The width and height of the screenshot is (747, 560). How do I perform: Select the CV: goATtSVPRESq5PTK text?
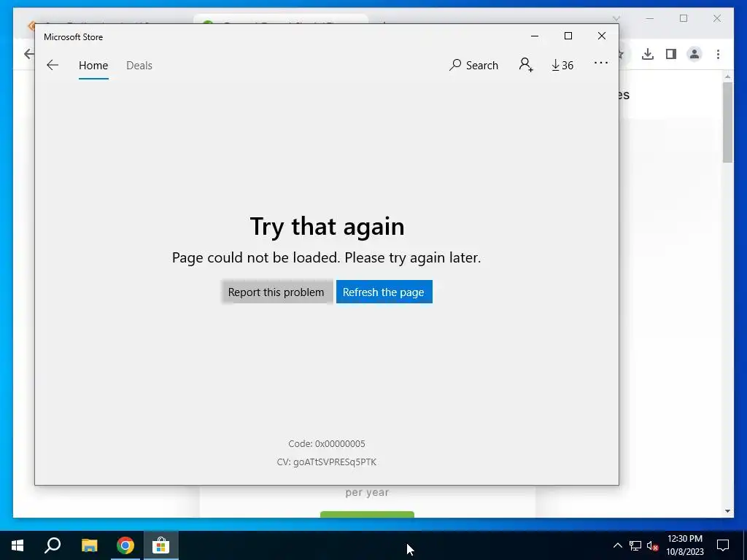[327, 462]
